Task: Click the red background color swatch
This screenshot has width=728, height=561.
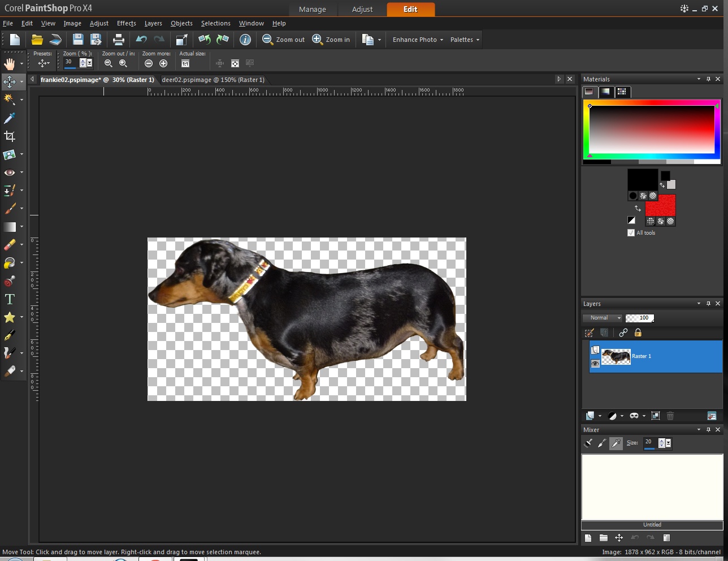Action: pyautogui.click(x=660, y=205)
